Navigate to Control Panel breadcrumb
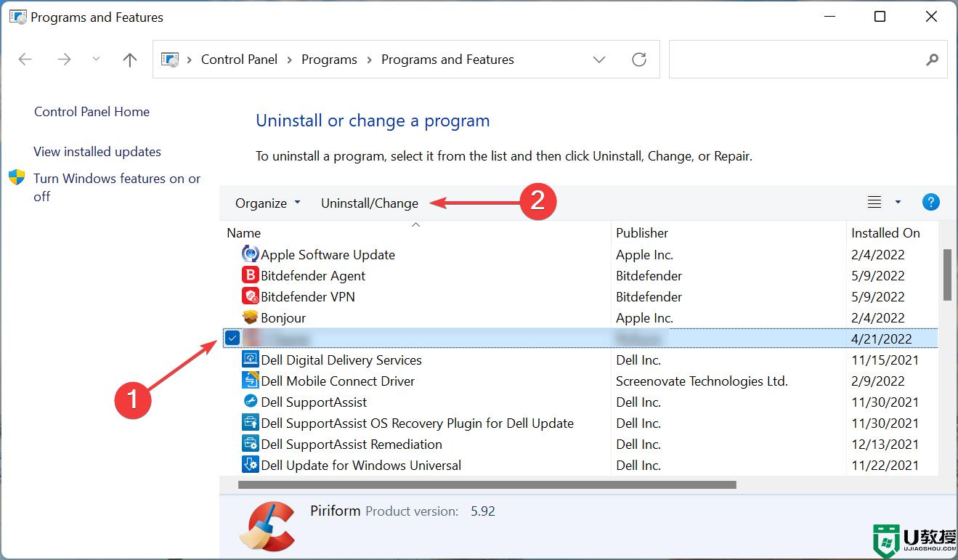The image size is (958, 560). click(239, 60)
